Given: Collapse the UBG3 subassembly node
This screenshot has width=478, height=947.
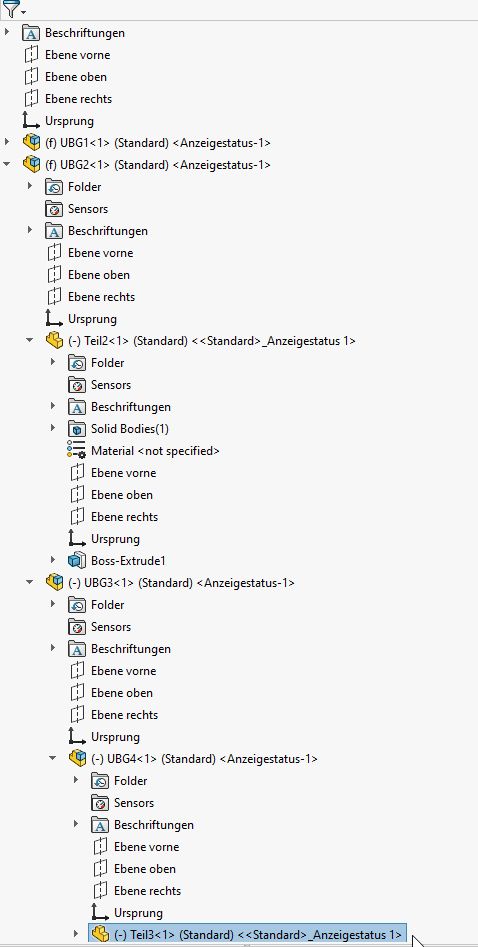Looking at the screenshot, I should point(30,583).
